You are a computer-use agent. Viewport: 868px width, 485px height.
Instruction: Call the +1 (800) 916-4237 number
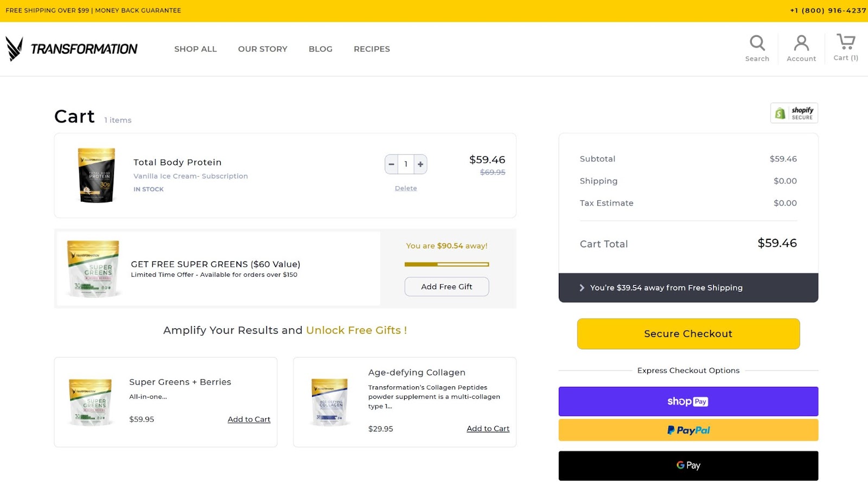(828, 10)
